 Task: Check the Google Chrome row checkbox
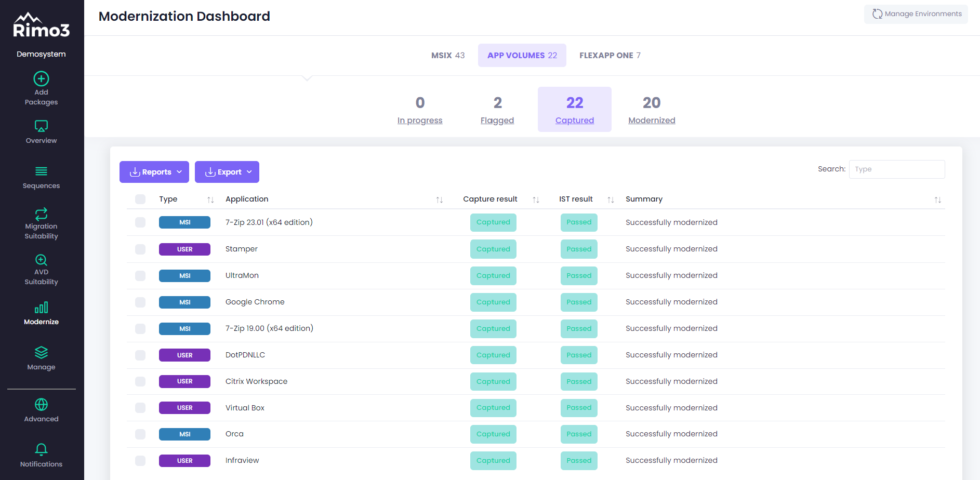coord(140,302)
